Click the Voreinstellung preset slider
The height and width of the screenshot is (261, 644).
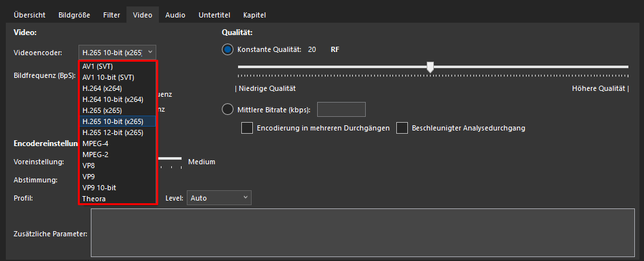[x=170, y=158]
